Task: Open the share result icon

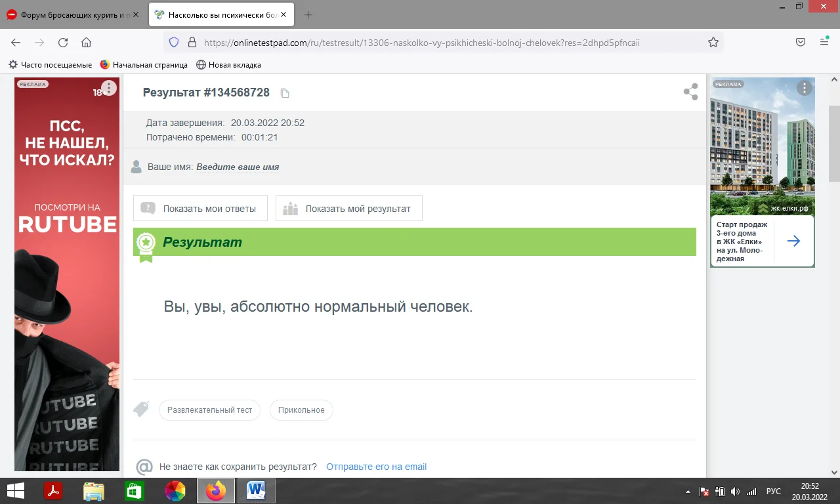Action: [x=690, y=93]
